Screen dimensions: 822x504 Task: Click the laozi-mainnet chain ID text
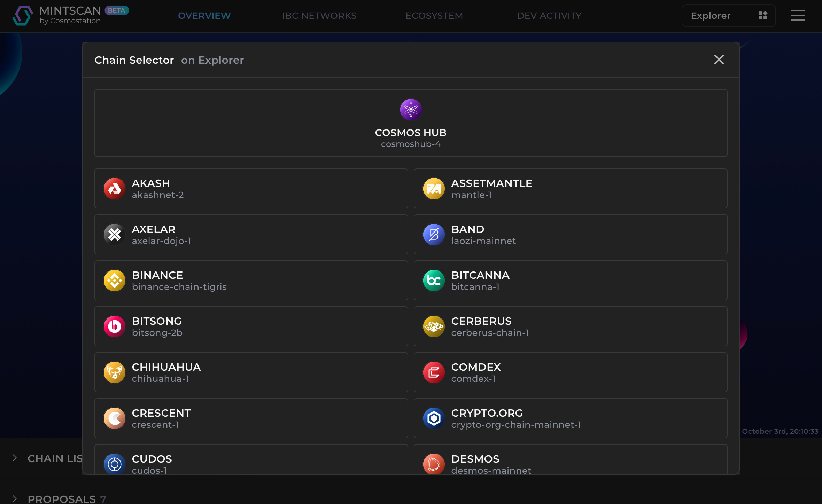click(x=483, y=241)
